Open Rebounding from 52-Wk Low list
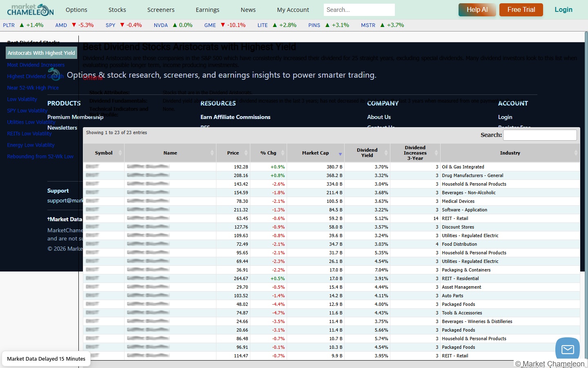Screen dimensions: 588x368 click(x=40, y=157)
